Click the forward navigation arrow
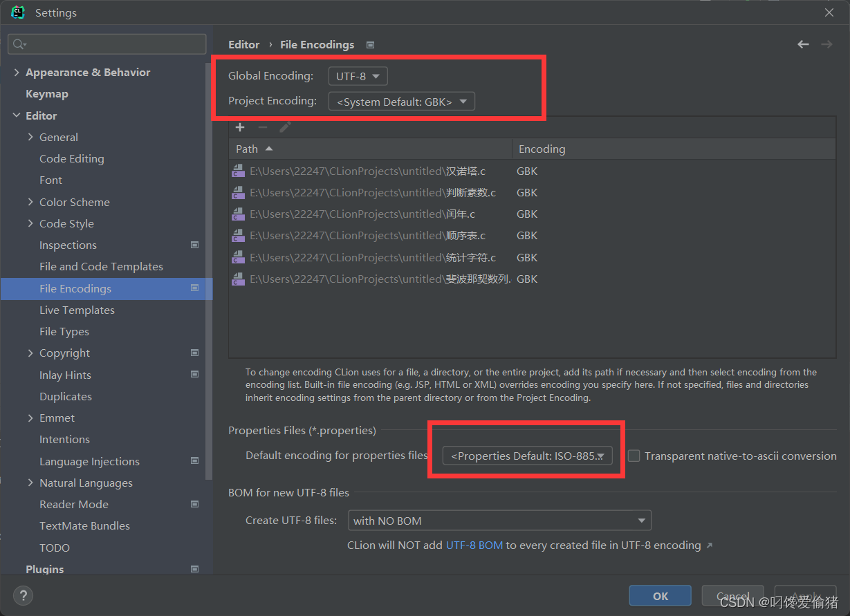The width and height of the screenshot is (850, 616). point(826,44)
